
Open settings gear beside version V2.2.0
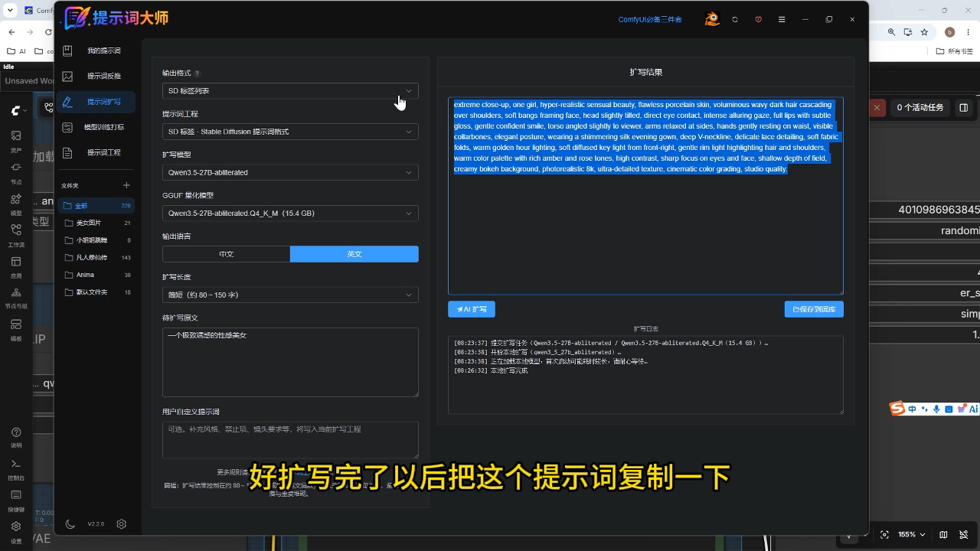point(122,524)
